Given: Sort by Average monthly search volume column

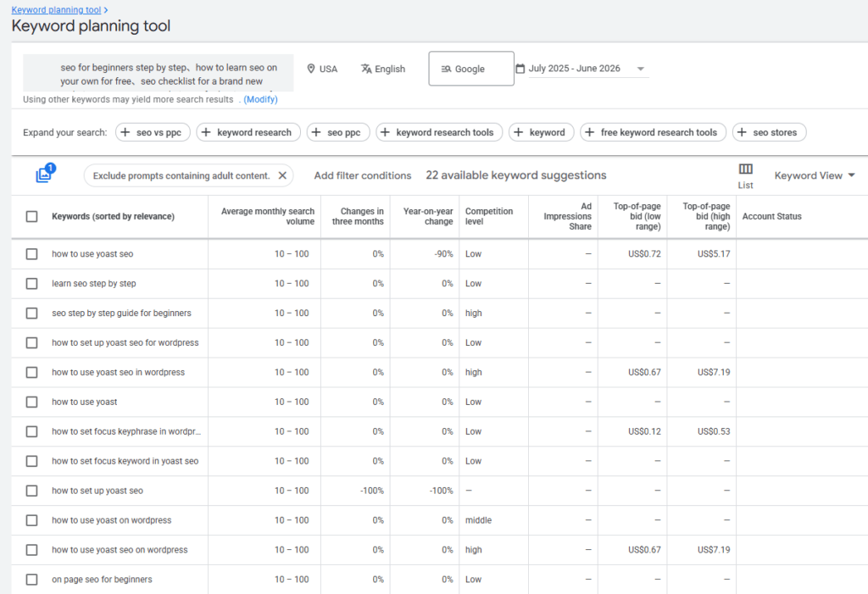Looking at the screenshot, I should [267, 216].
